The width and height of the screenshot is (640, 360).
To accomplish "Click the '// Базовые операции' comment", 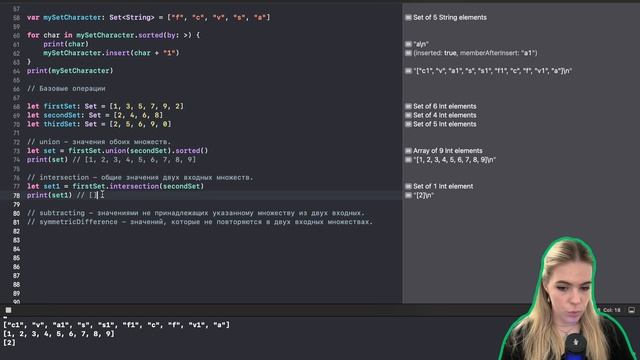I will coord(66,89).
